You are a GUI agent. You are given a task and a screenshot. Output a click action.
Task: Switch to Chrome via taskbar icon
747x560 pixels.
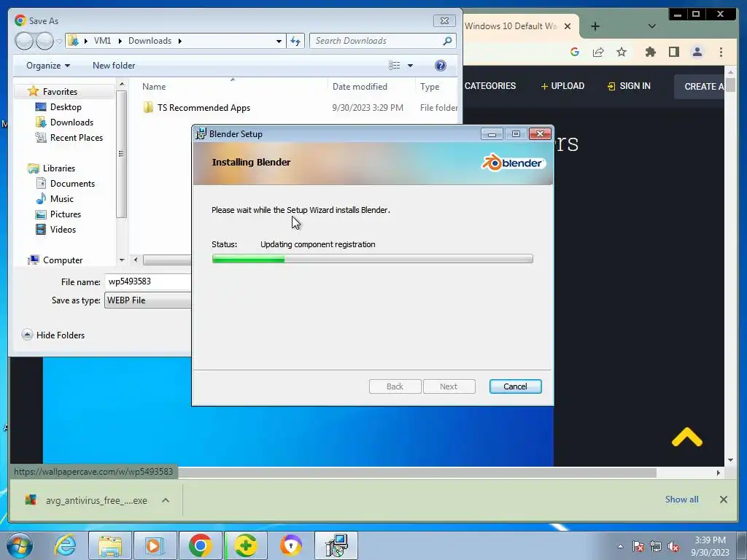(x=200, y=545)
